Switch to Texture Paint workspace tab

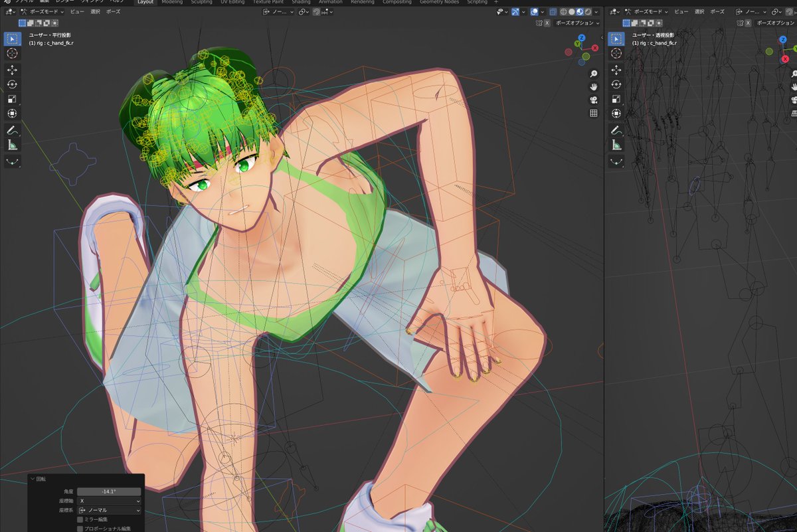point(268,2)
